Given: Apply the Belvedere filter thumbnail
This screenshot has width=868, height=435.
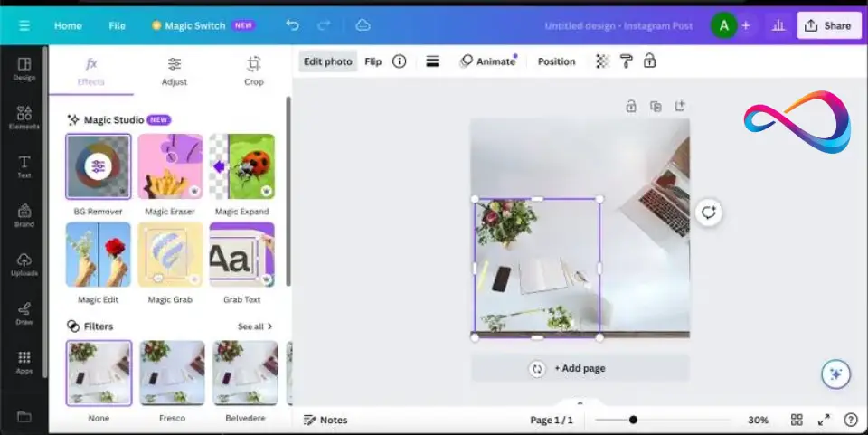Looking at the screenshot, I should tap(245, 373).
